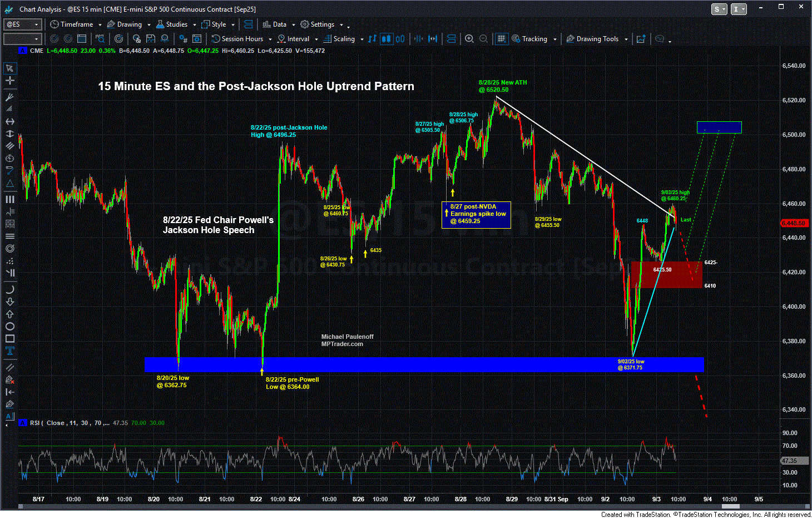Screen dimensions: 812x518
Task: Toggle the S button in title bar
Action: 719,9
